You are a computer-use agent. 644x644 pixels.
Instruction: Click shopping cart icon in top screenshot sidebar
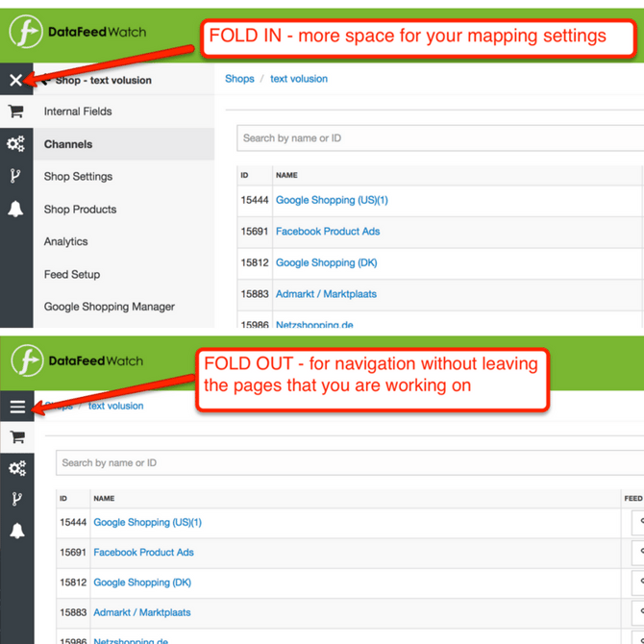[x=16, y=111]
